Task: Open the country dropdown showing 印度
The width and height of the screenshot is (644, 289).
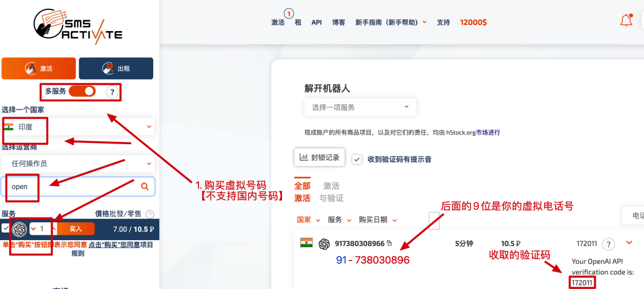Action: click(x=78, y=126)
